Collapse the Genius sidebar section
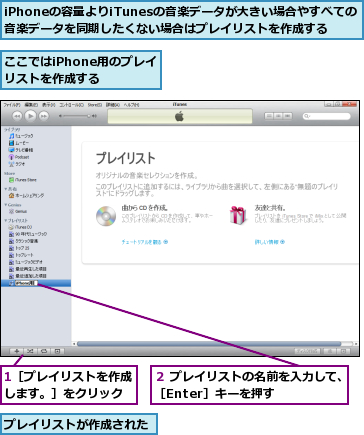This screenshot has height=435, width=364. [6, 205]
